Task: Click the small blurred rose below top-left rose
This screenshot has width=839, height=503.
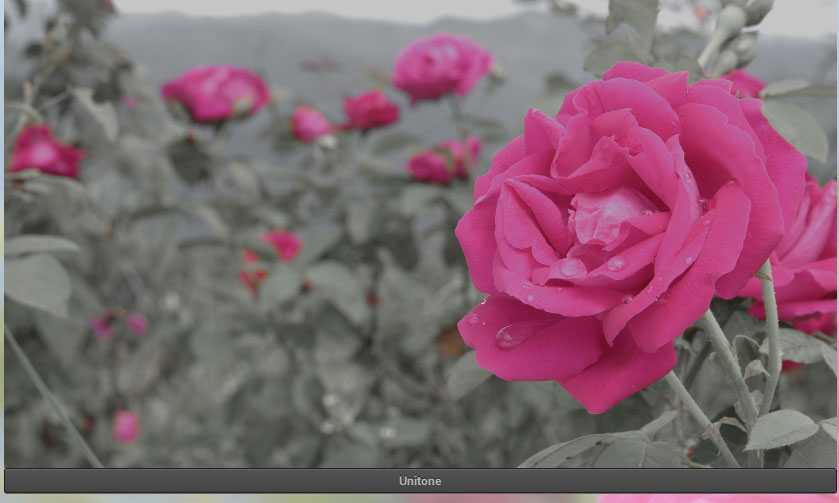Action: [311, 124]
